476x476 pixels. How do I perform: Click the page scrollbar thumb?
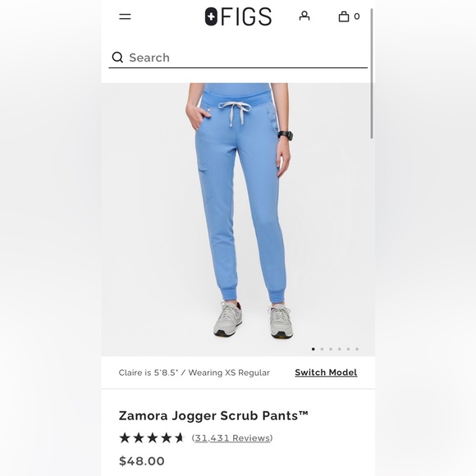click(x=372, y=74)
